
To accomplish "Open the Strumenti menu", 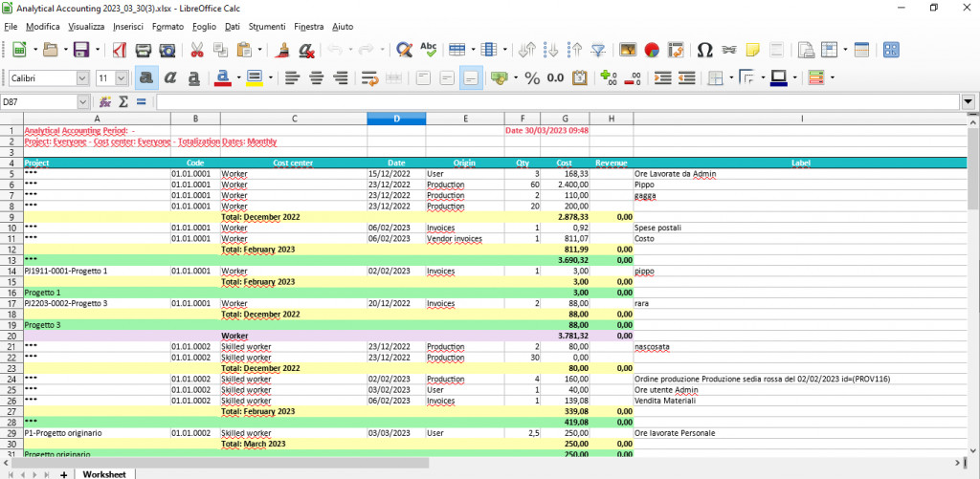I will pos(268,26).
